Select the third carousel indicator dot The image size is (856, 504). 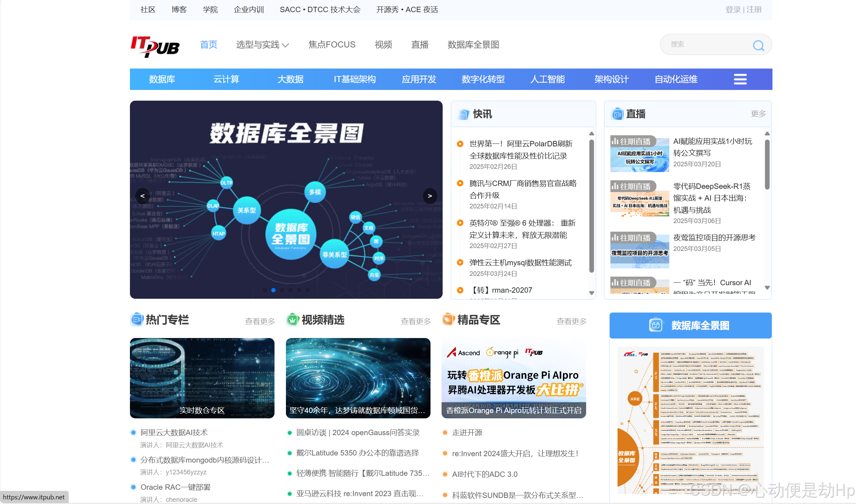[x=282, y=290]
